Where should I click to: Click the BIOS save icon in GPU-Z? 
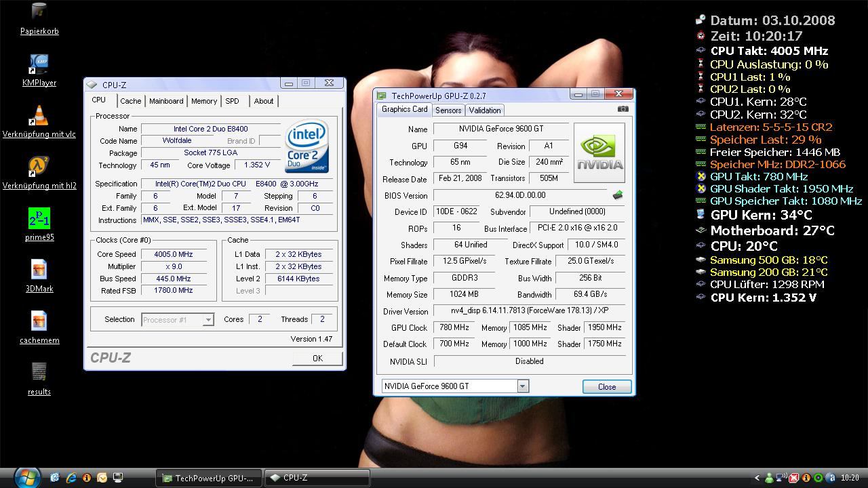[617, 195]
